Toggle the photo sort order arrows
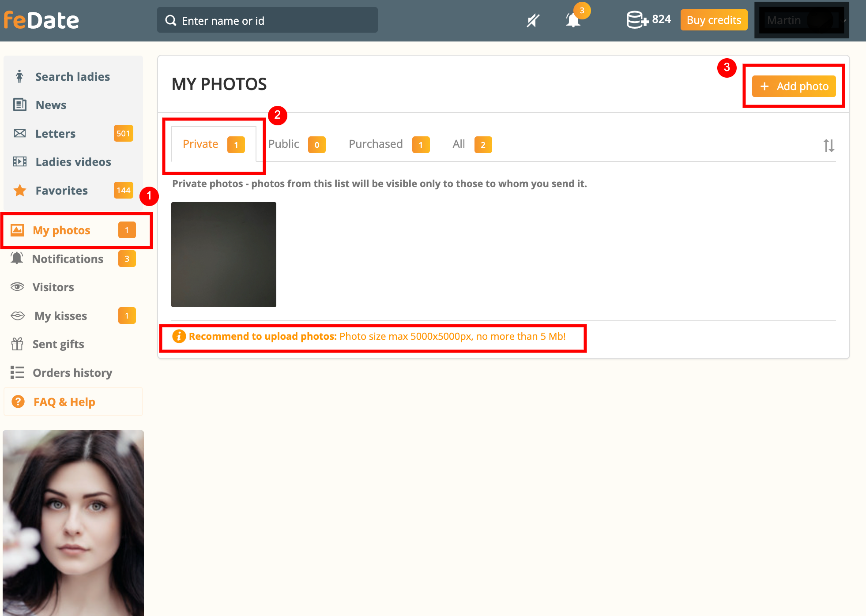This screenshot has width=866, height=616. pos(829,145)
